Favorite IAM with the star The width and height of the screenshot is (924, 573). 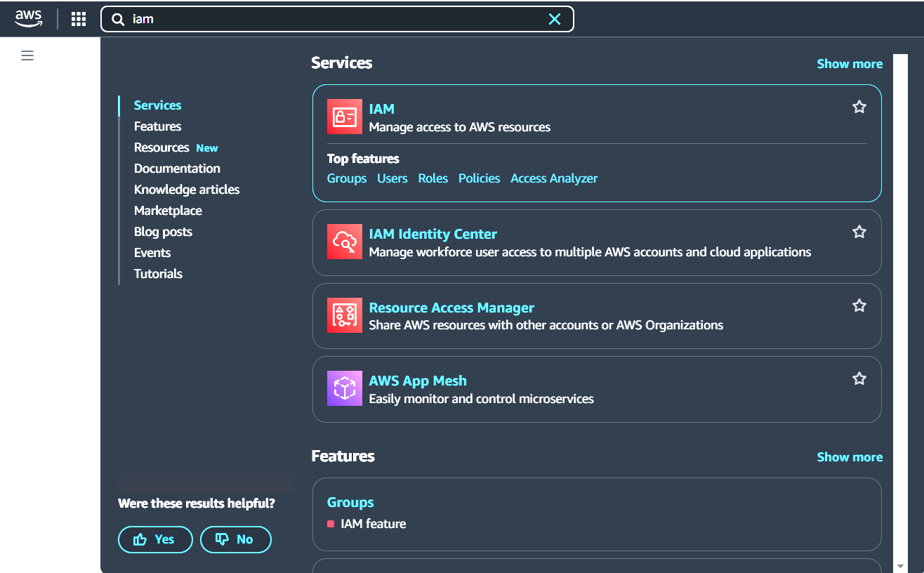tap(859, 107)
